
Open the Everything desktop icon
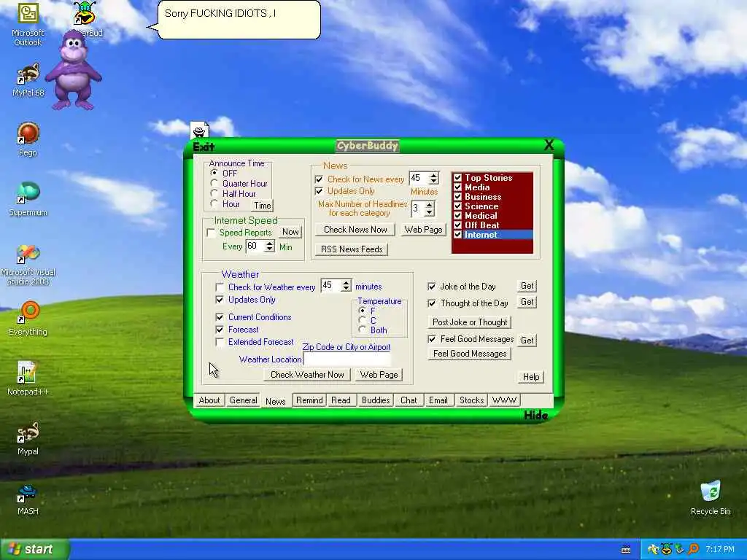[28, 318]
